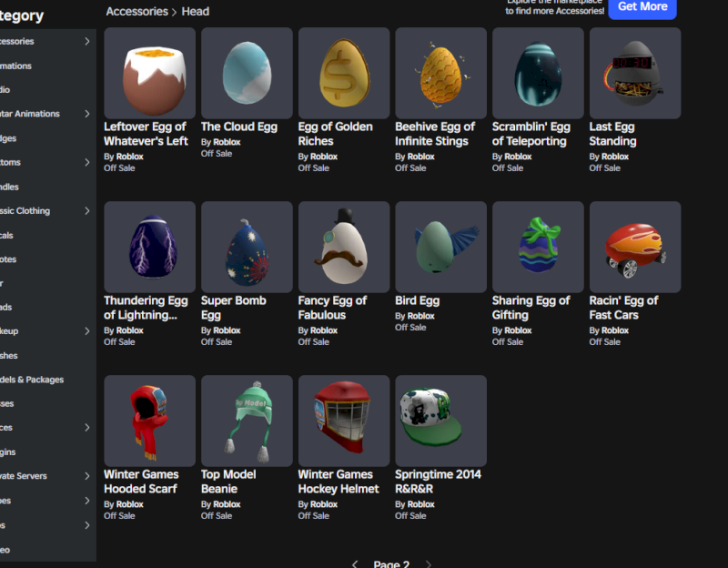The image size is (728, 568).
Task: Open The Cloud Egg title link
Action: click(239, 127)
